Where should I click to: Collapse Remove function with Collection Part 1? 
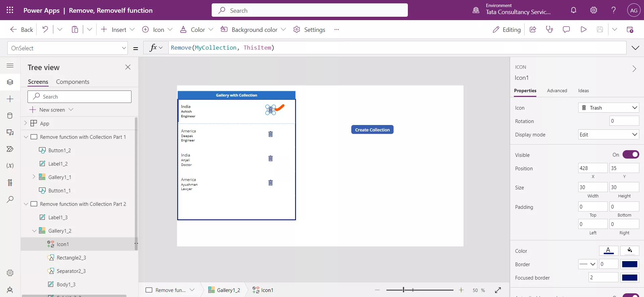(x=25, y=137)
